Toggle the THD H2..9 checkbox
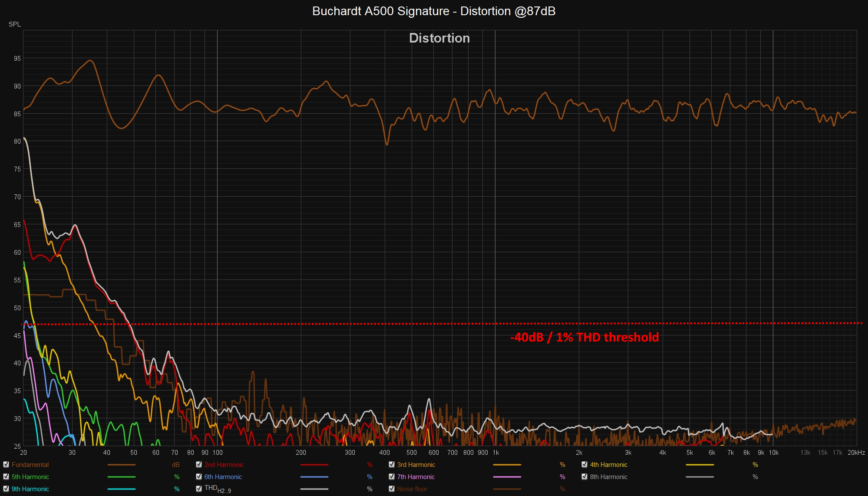 tap(199, 489)
